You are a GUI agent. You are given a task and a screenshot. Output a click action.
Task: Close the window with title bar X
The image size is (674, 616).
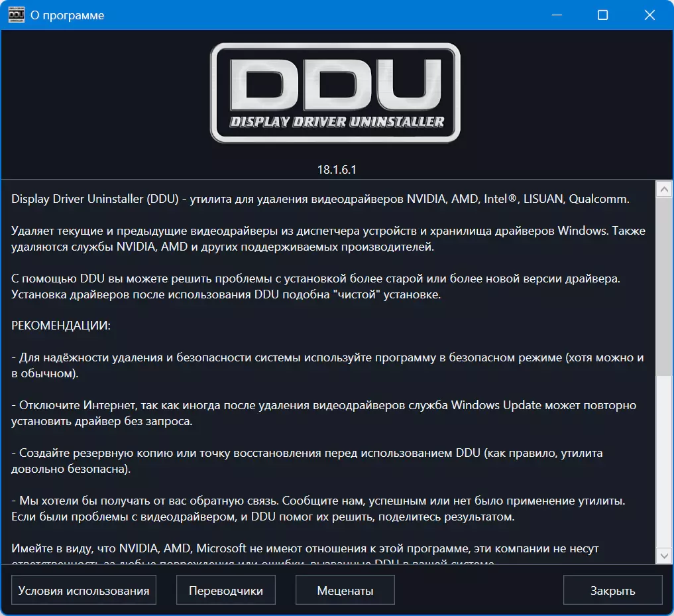pos(649,15)
